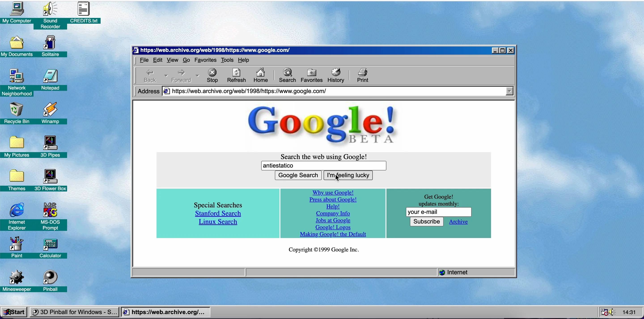Click the Refresh page button
Screen dimensions: 644x319
236,75
